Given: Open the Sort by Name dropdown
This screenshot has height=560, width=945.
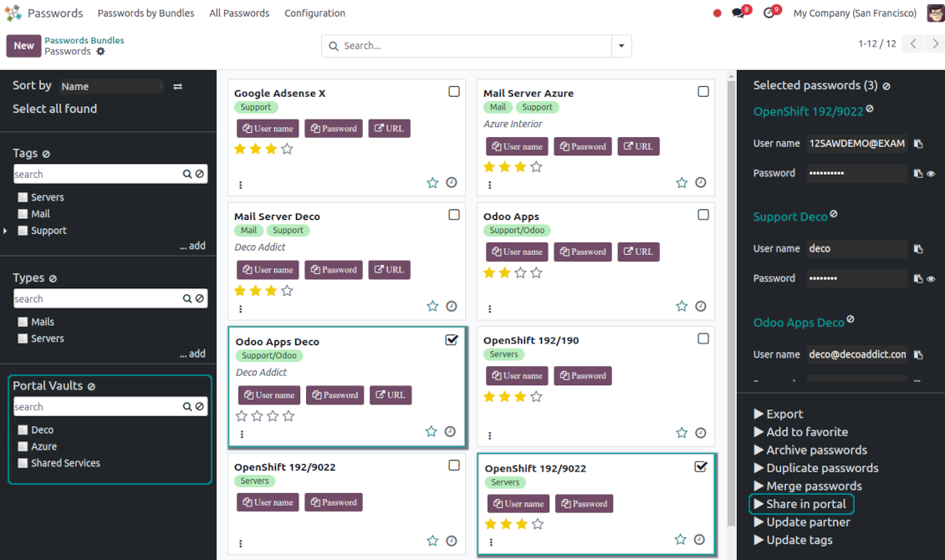Looking at the screenshot, I should 111,86.
